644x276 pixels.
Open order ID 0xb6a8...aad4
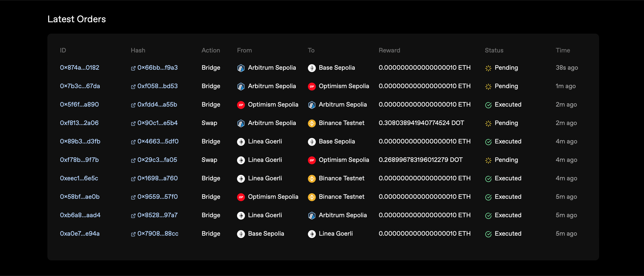click(x=80, y=215)
